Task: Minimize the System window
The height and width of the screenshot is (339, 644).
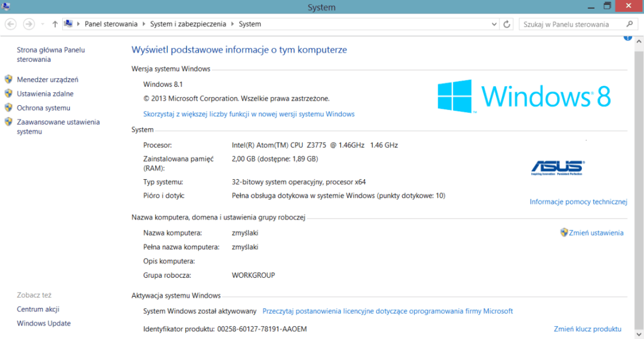Action: (591, 6)
